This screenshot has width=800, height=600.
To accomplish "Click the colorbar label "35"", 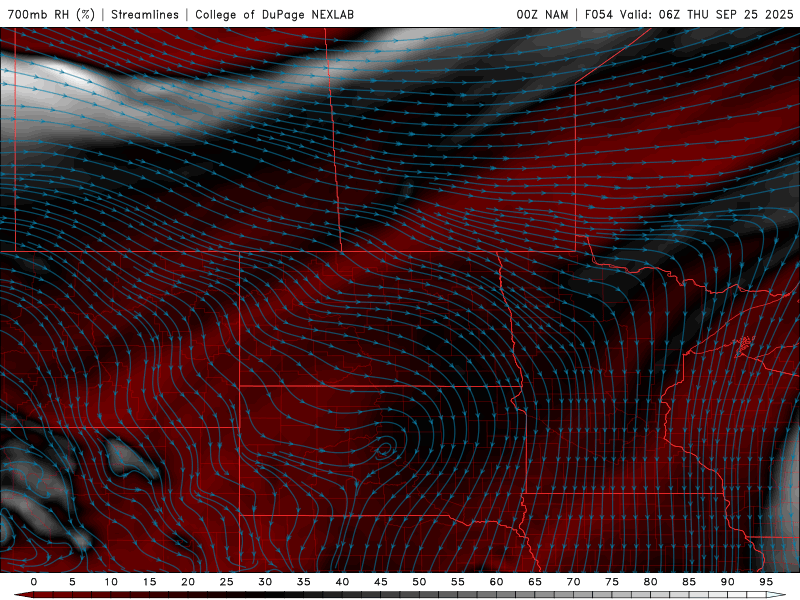I will pos(304,582).
